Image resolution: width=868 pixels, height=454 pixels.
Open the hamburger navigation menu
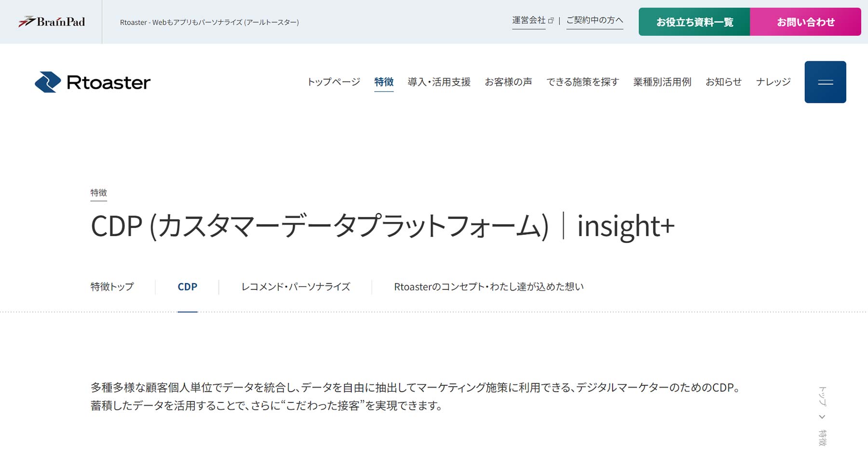825,81
